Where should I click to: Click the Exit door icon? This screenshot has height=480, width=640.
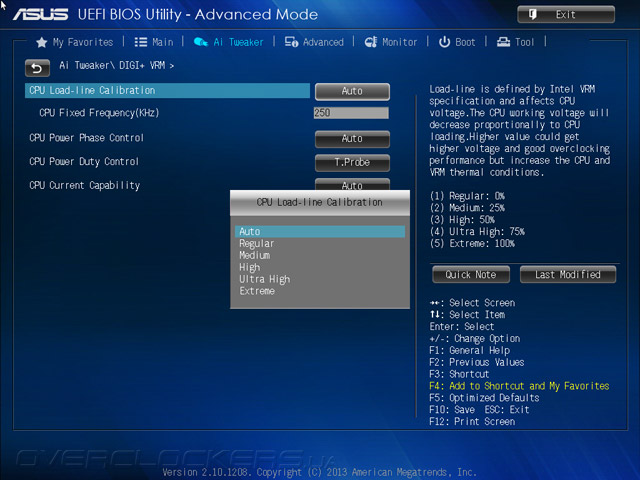(533, 15)
